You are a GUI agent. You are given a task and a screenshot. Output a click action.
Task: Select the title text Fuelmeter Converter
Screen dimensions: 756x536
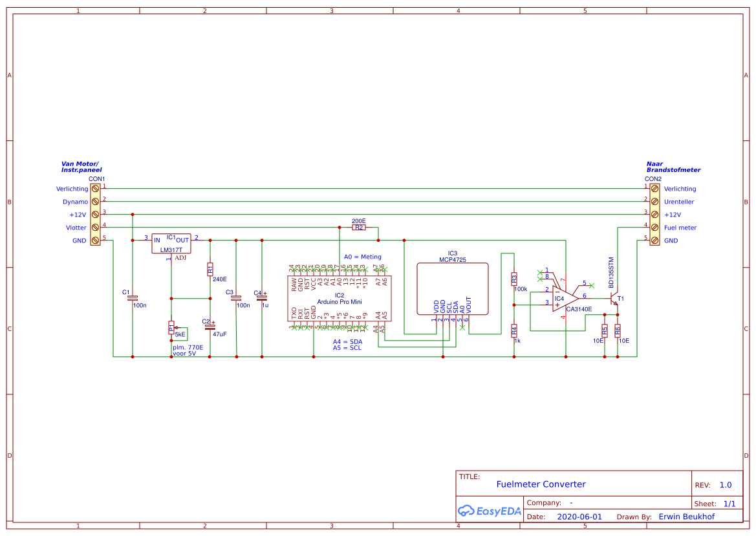pyautogui.click(x=541, y=484)
